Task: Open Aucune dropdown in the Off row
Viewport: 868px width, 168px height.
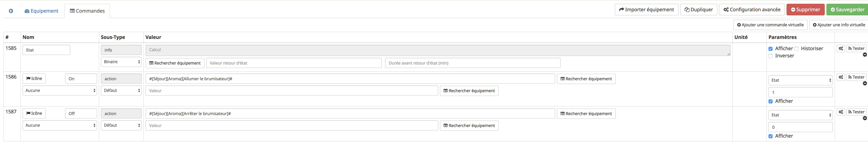Action: pyautogui.click(x=60, y=125)
